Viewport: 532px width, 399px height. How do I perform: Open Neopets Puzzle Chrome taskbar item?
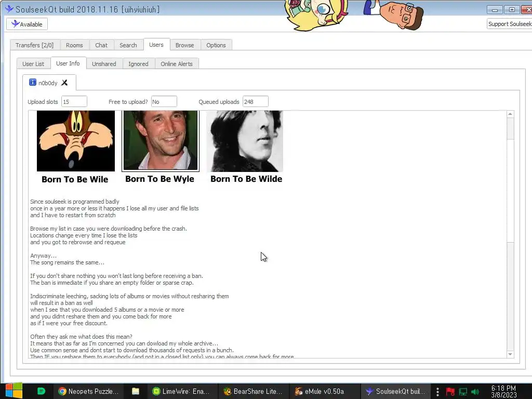pyautogui.click(x=88, y=391)
